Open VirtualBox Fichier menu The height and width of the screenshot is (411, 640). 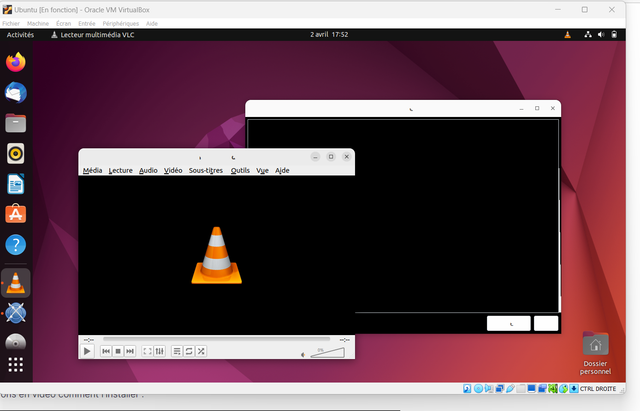click(x=11, y=24)
